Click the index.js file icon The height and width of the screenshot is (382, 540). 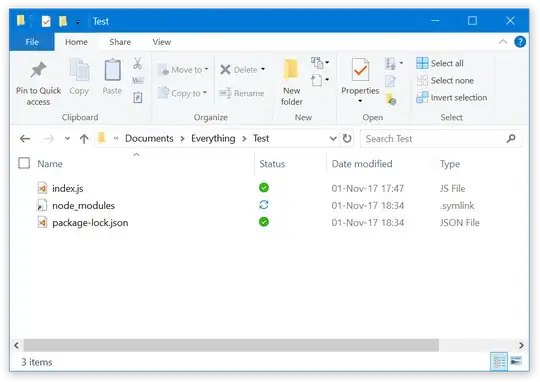[42, 188]
